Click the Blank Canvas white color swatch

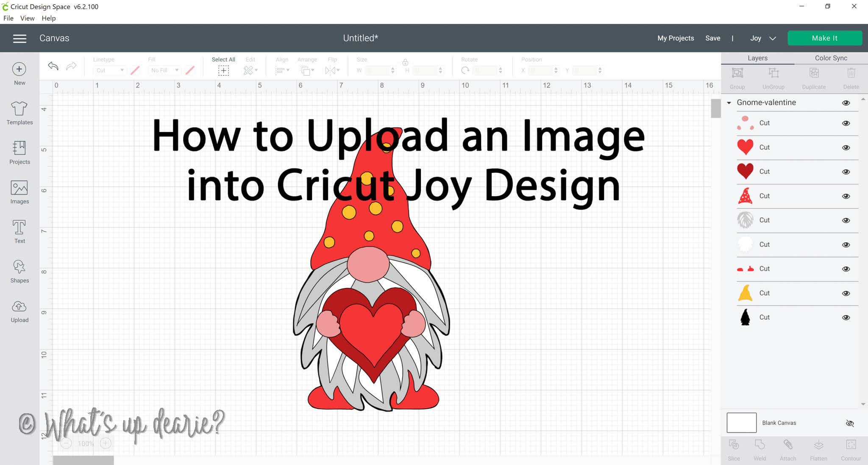tap(741, 423)
